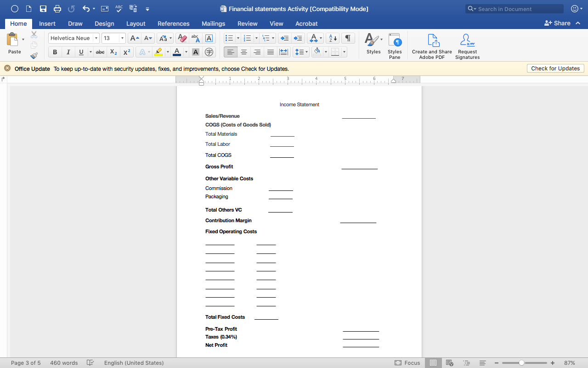Click the New document icon
Image resolution: width=588 pixels, height=368 pixels.
pyautogui.click(x=29, y=9)
